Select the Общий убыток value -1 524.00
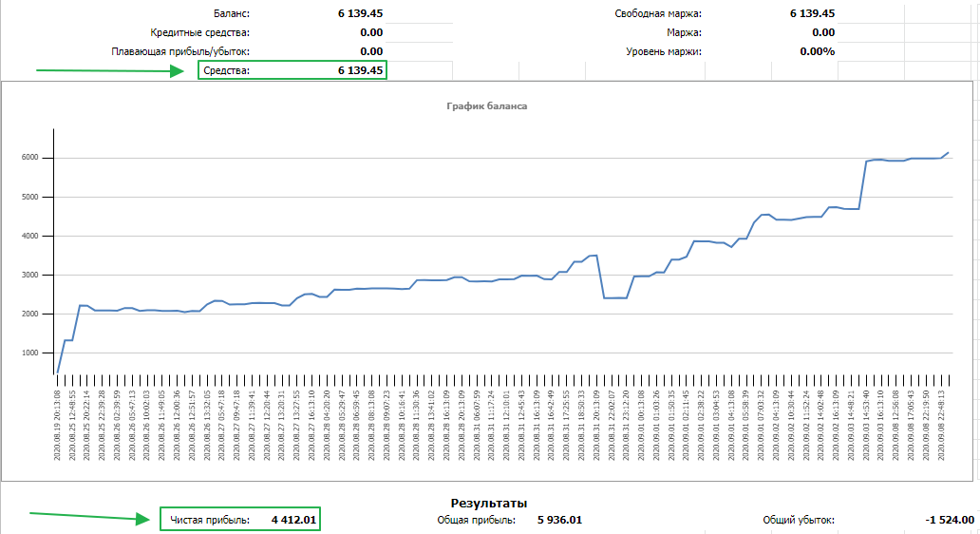The height and width of the screenshot is (534, 980). coord(952,520)
